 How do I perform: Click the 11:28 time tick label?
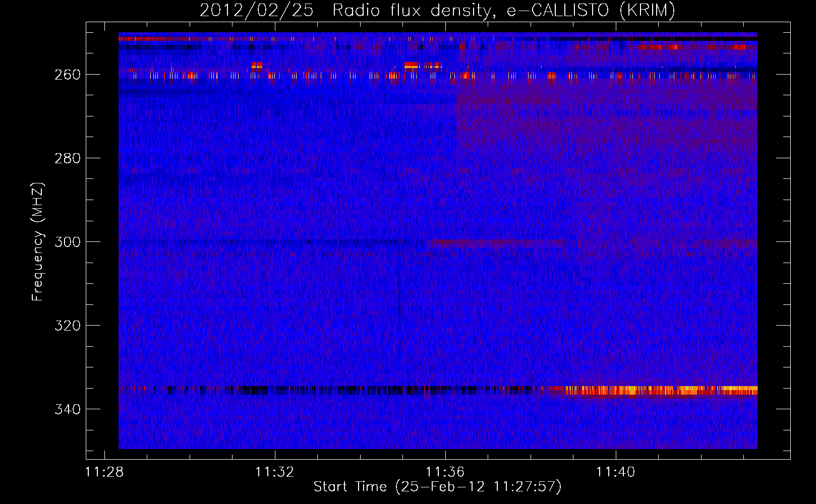[x=104, y=472]
